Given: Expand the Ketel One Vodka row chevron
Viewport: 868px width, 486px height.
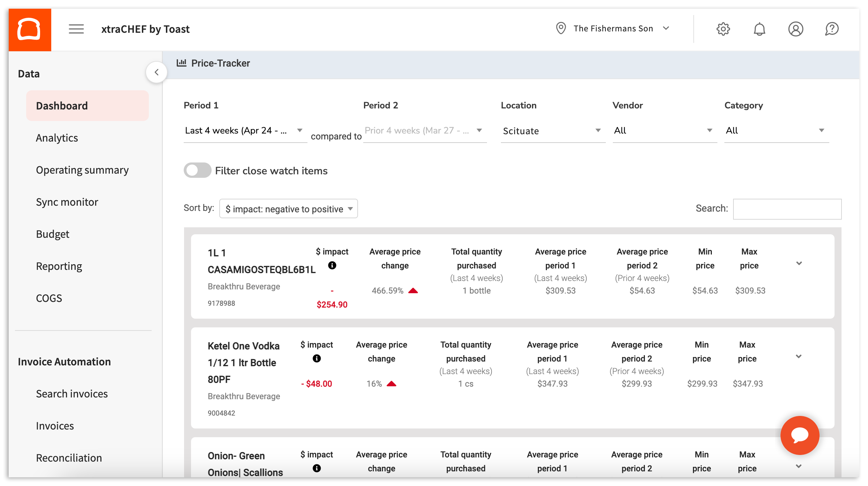Looking at the screenshot, I should tap(799, 356).
